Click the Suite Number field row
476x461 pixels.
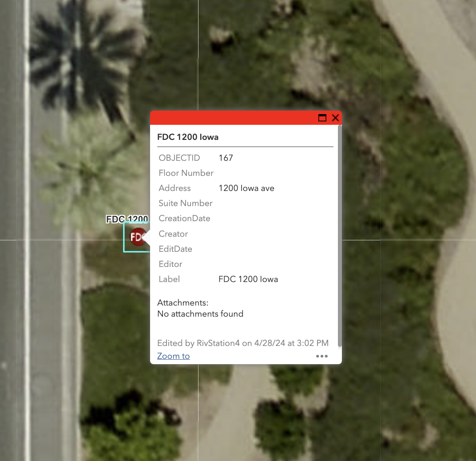(185, 203)
